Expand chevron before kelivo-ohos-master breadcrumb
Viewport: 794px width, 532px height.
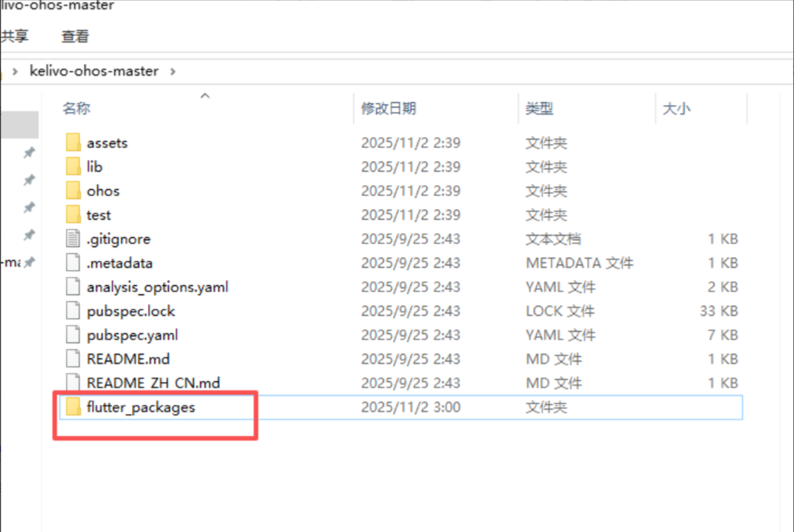(x=15, y=71)
